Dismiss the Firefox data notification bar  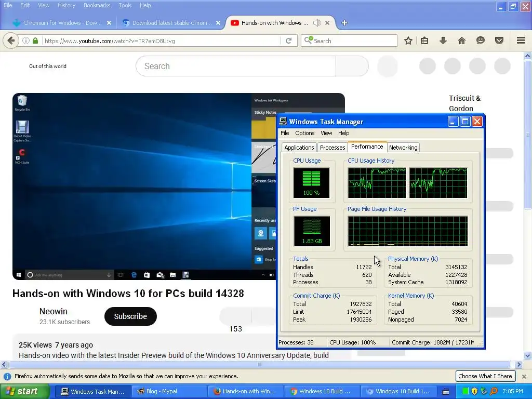(524, 376)
